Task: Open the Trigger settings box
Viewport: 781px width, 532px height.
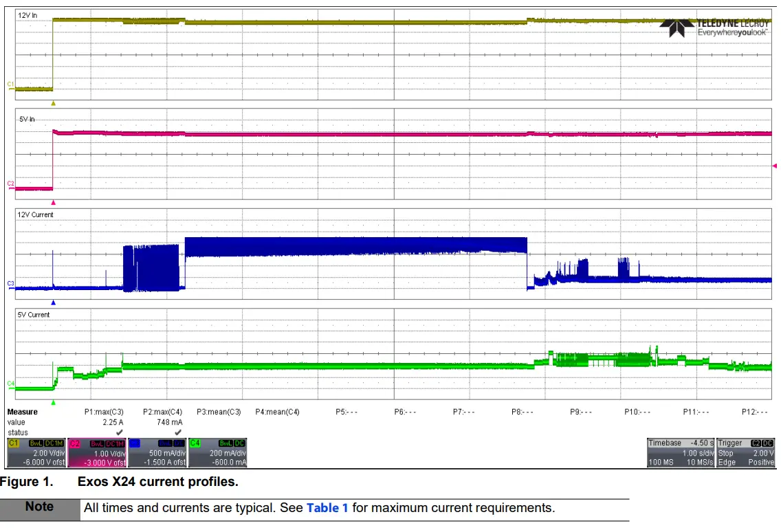Action: (x=745, y=452)
